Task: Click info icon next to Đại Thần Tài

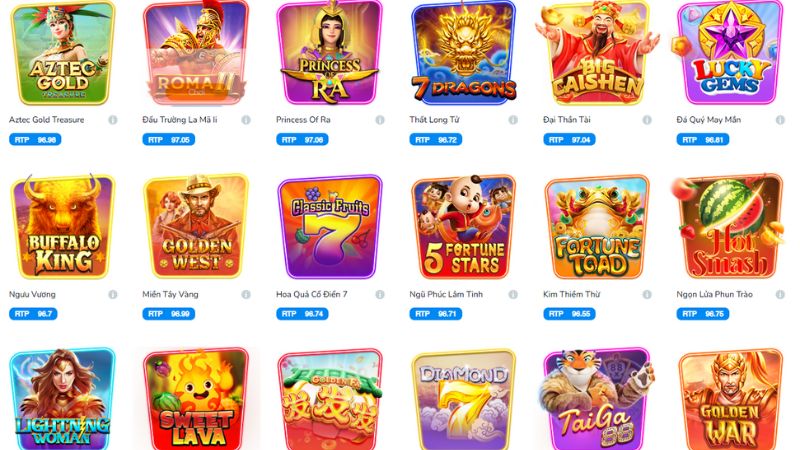Action: point(647,120)
